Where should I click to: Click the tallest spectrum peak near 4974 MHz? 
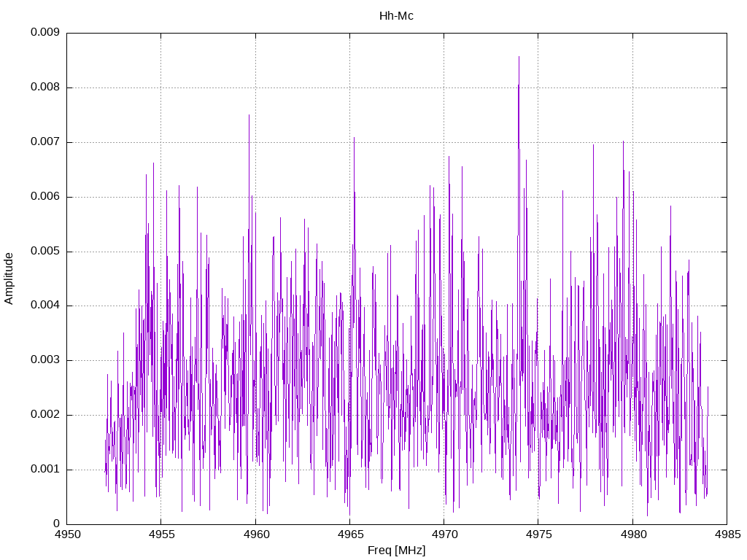(519, 57)
